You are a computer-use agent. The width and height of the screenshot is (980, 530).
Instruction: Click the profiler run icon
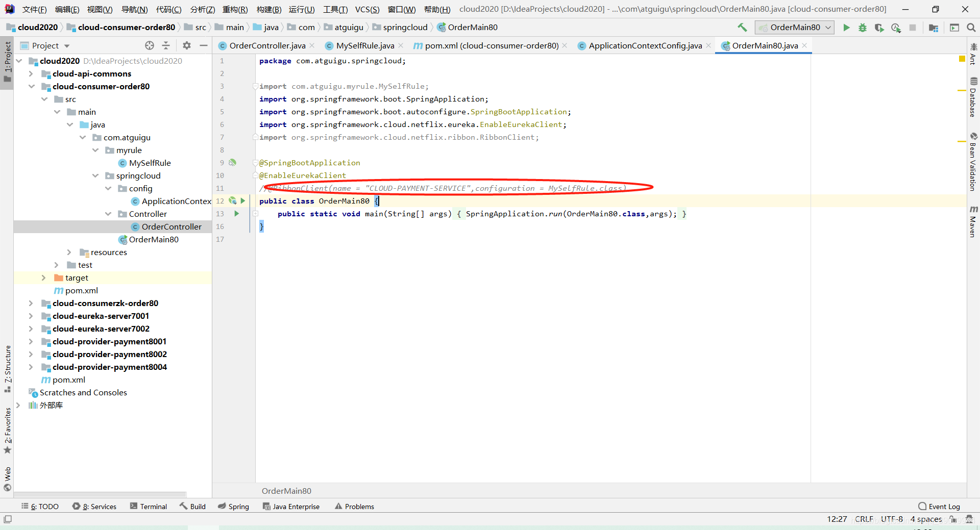pos(896,28)
